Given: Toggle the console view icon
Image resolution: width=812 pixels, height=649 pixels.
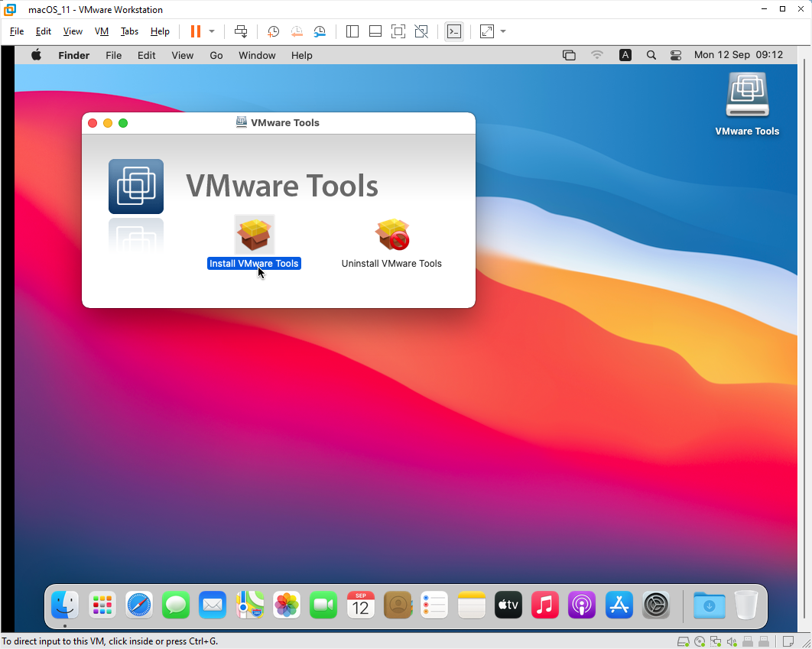Looking at the screenshot, I should (454, 31).
